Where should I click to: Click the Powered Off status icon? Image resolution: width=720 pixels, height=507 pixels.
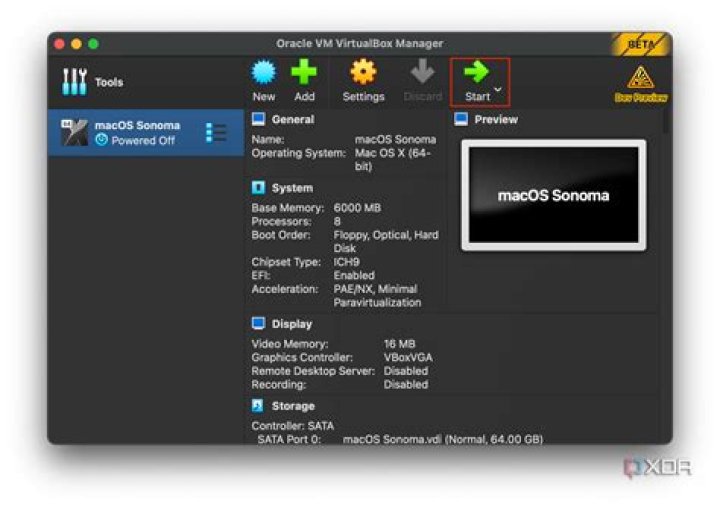(x=101, y=140)
